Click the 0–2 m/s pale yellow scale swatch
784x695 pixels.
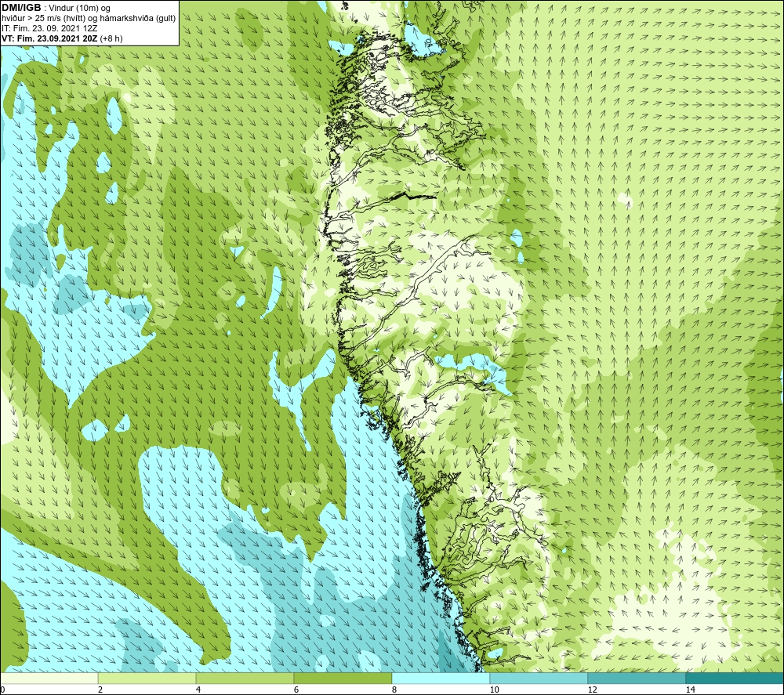click(49, 678)
